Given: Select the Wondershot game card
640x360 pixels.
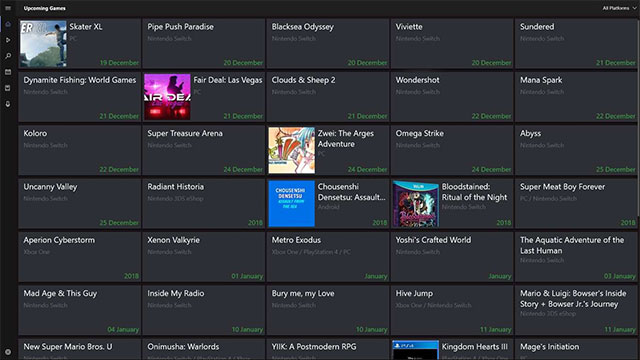Looking at the screenshot, I should pos(452,97).
